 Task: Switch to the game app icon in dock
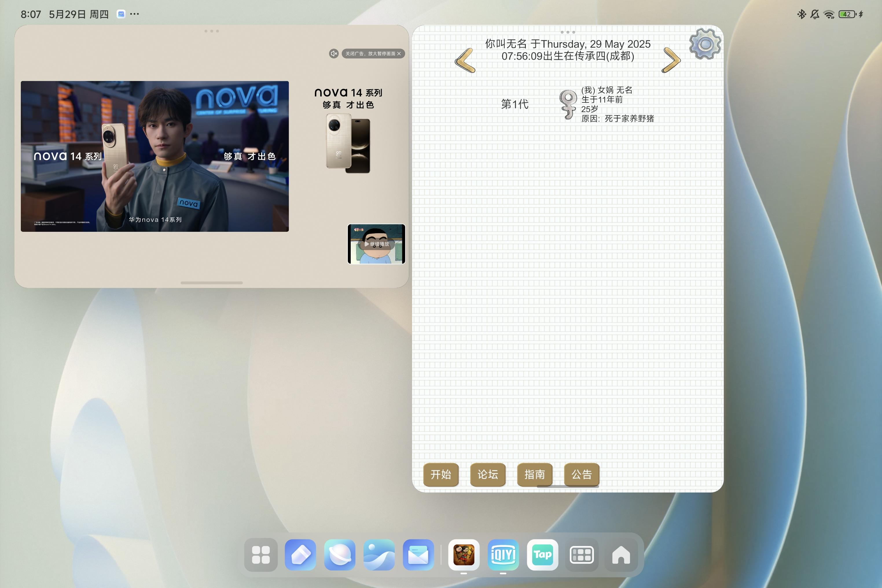coord(464,555)
